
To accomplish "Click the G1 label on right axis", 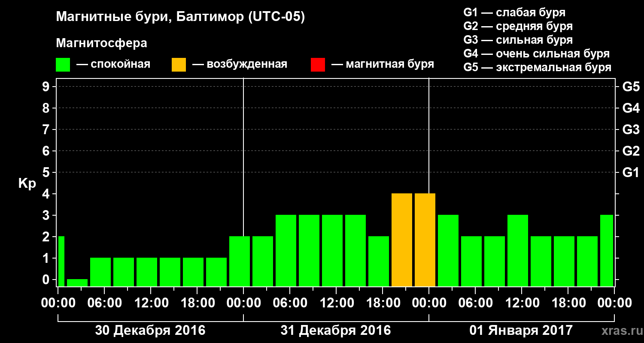I will (x=631, y=173).
